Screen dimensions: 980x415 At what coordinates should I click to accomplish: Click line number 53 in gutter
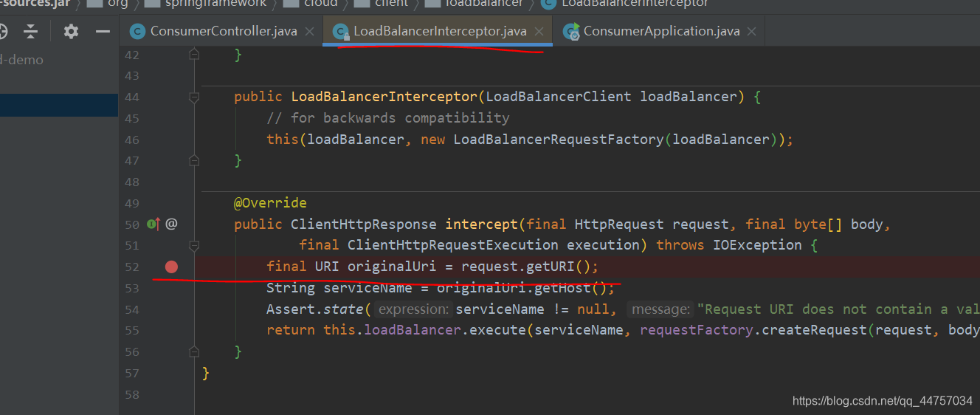coord(131,288)
